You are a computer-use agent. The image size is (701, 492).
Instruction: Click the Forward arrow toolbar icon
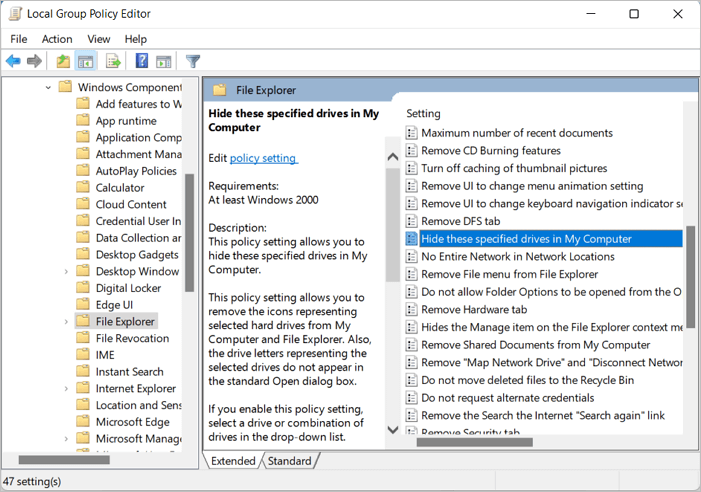34,62
